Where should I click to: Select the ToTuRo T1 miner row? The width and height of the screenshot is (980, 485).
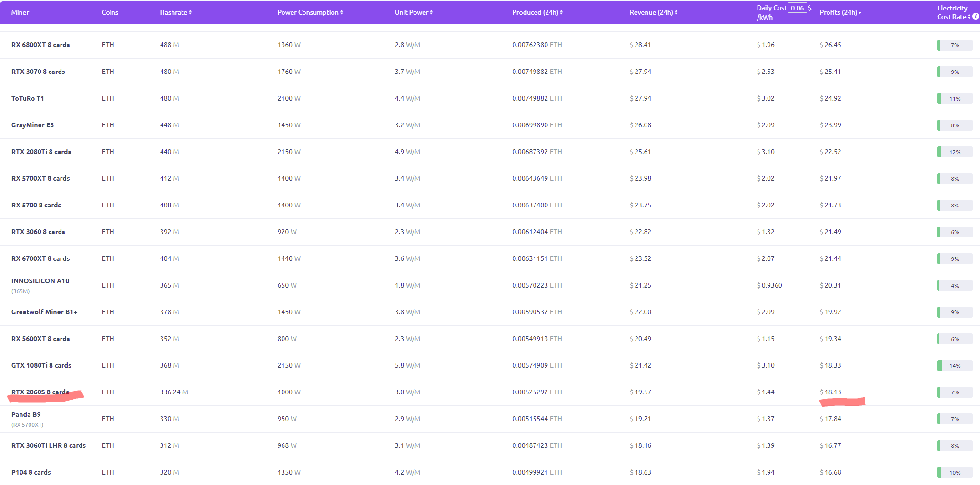[x=28, y=98]
